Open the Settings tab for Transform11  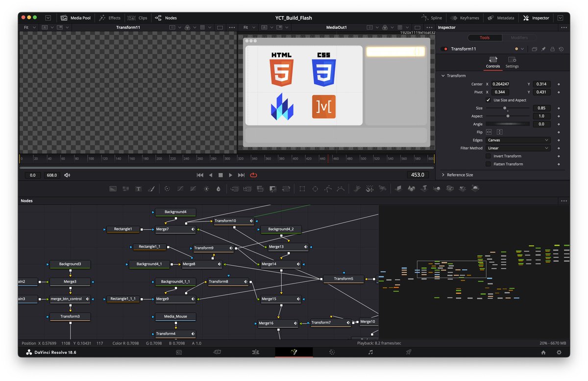click(512, 62)
